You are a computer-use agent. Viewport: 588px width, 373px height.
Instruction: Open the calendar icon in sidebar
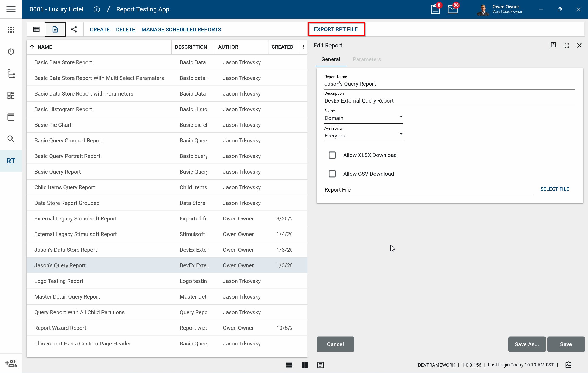(x=11, y=117)
